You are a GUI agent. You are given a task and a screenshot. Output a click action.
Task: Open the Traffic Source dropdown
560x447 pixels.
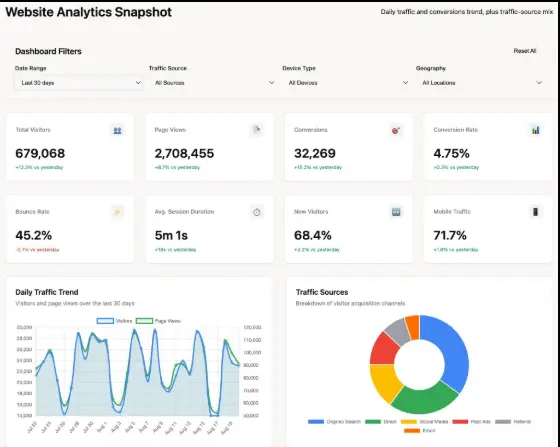coord(213,83)
